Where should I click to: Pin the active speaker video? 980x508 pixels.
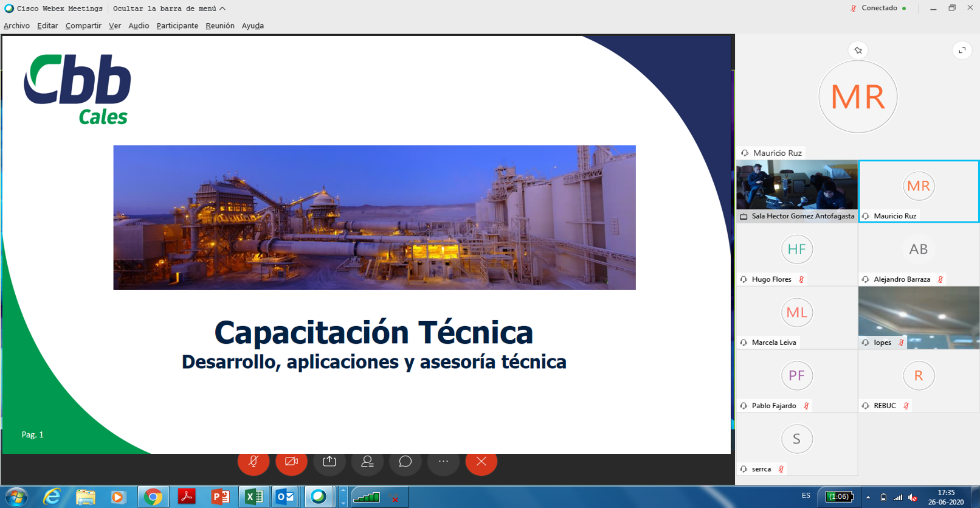tap(858, 50)
